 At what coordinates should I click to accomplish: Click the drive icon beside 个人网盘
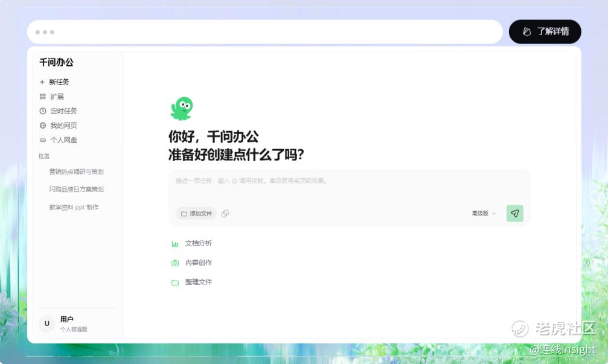[x=43, y=140]
